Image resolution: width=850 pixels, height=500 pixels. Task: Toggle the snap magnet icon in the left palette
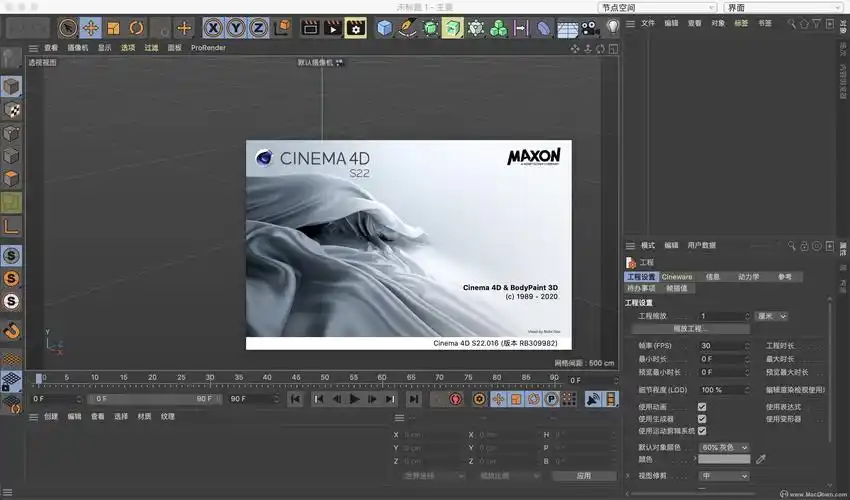11,330
